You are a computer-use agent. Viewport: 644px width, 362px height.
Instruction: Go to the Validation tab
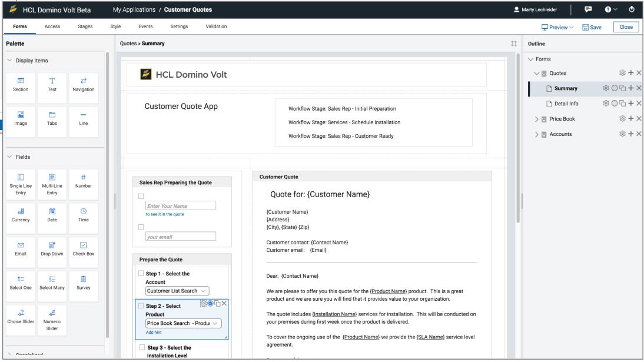[216, 26]
